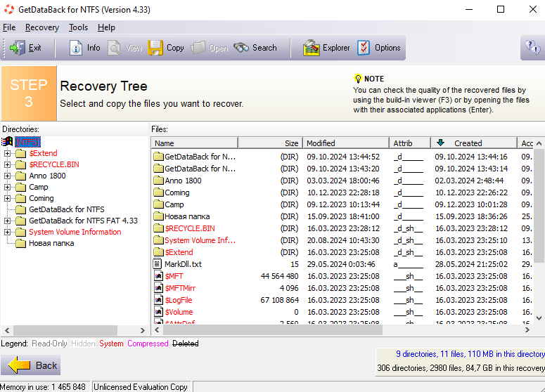Expand GetDataBack for NTFS FAT 4.33 node
Screen dimensions: 545x392
7,221
